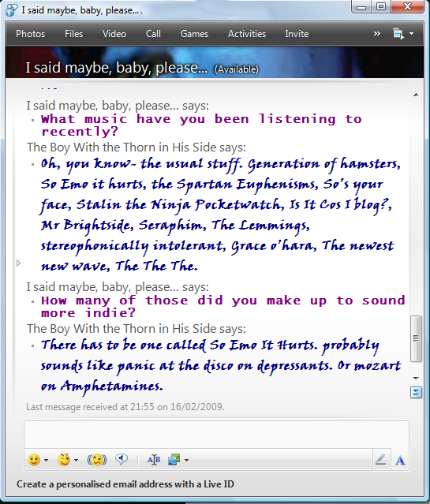This screenshot has width=430, height=504.
Task: Open the winks picker icon
Action: [64, 460]
